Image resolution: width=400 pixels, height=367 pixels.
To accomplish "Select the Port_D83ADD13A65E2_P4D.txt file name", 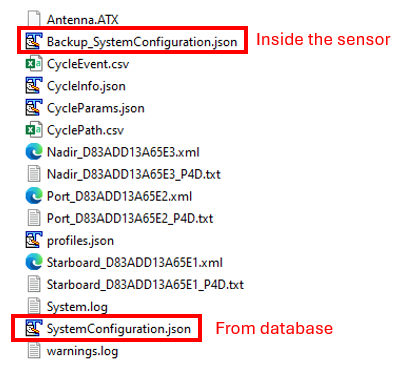I will click(x=130, y=219).
